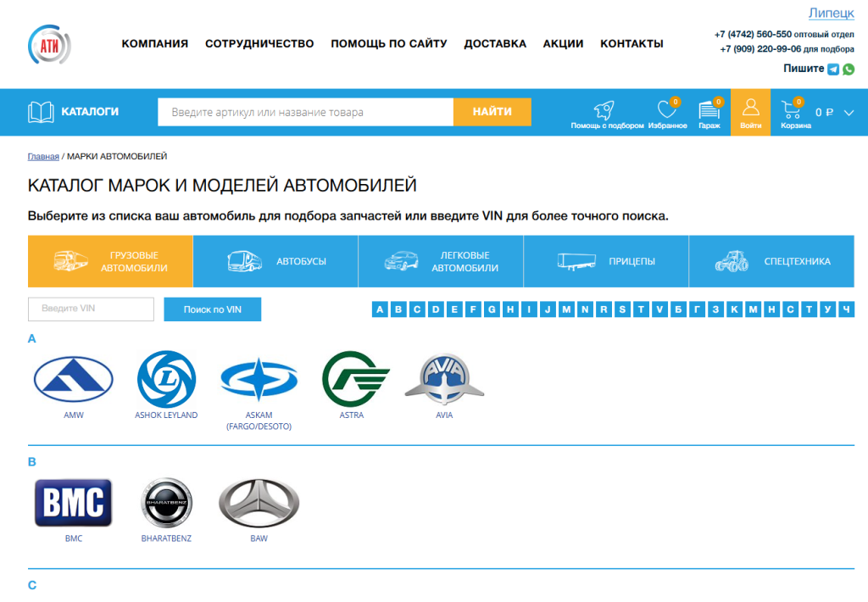Screen dimensions: 868x602
Task: Select the BMC brand logo
Action: [73, 504]
